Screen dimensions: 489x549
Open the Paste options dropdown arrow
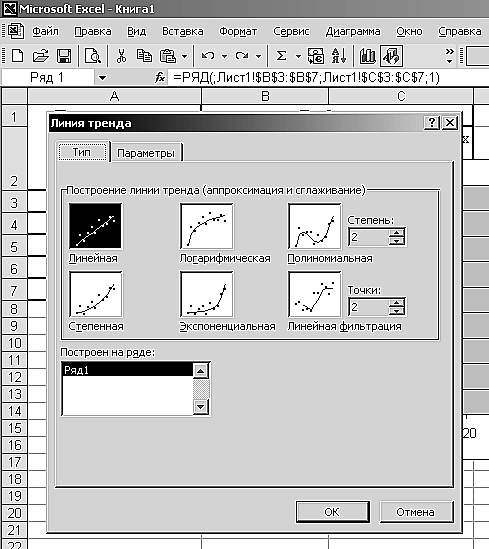184,56
